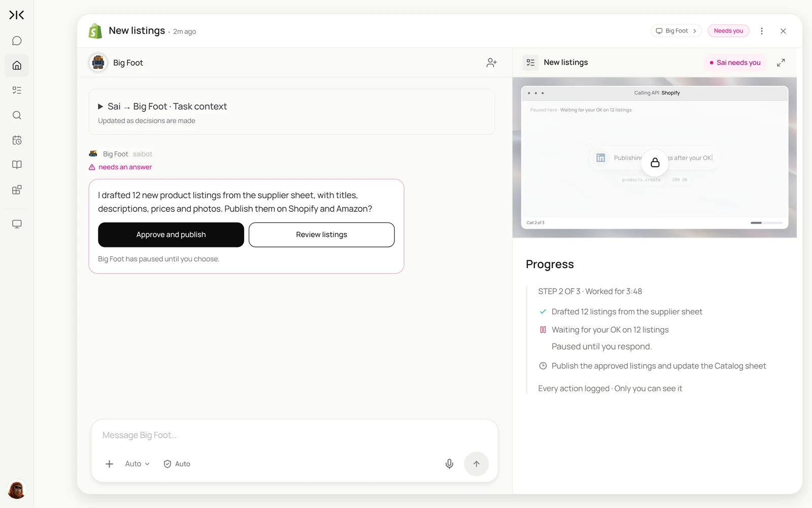Screen dimensions: 812x508
Task: Click the Calling API: Shopify title
Action: (657, 93)
